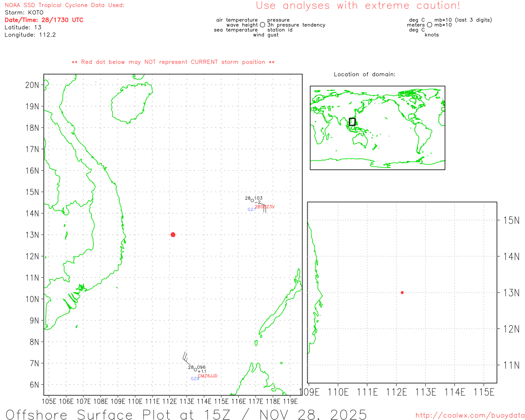
Task: Click the Date/Time 28/1730 UTC text
Action: [44, 20]
